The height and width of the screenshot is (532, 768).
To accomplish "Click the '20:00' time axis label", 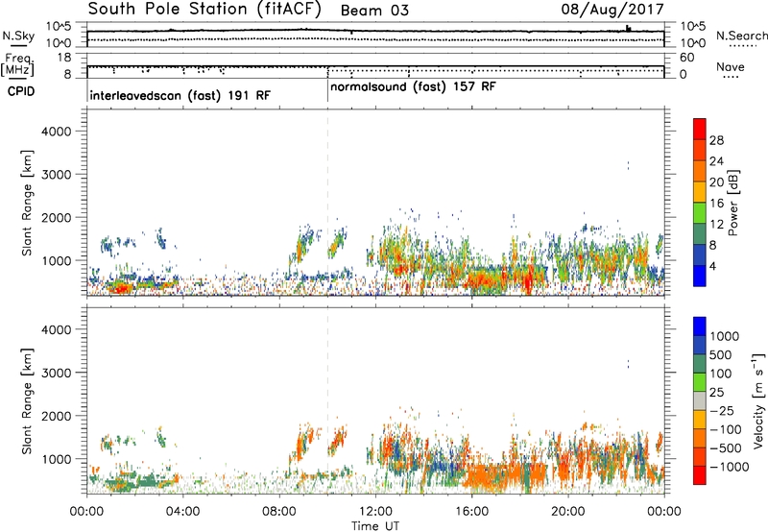I will pyautogui.click(x=568, y=512).
